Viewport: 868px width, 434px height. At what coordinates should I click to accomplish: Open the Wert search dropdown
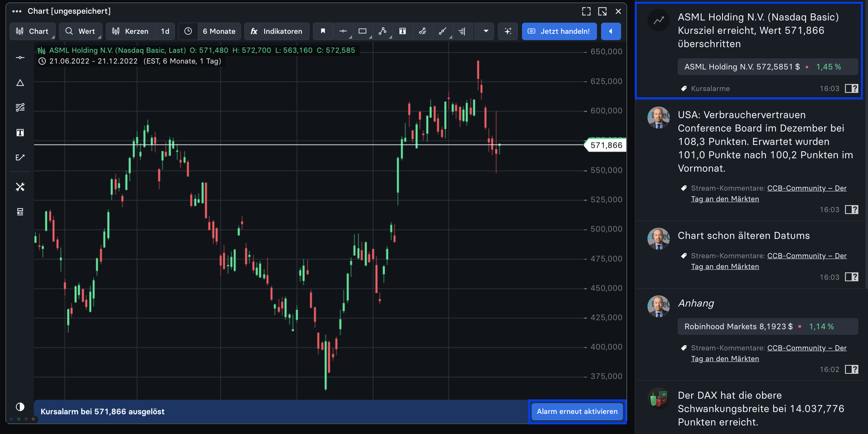click(x=80, y=31)
